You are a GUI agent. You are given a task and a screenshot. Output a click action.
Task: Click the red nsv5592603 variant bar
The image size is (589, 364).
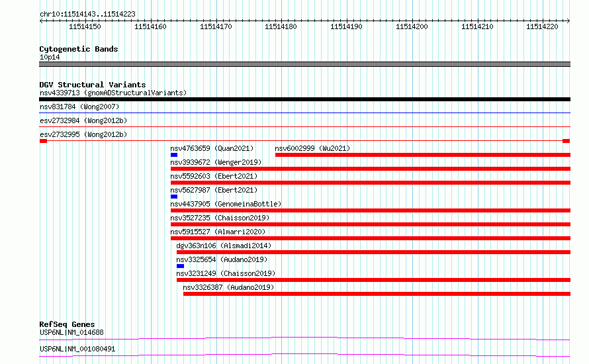click(371, 183)
